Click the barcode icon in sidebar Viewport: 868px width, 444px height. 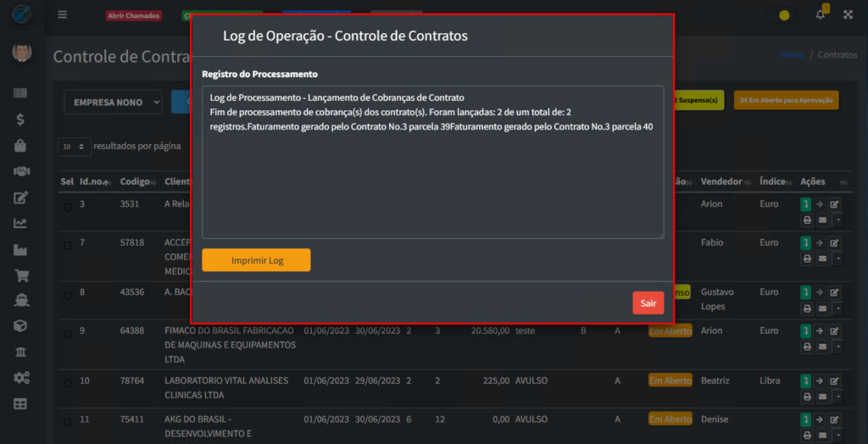click(x=21, y=93)
